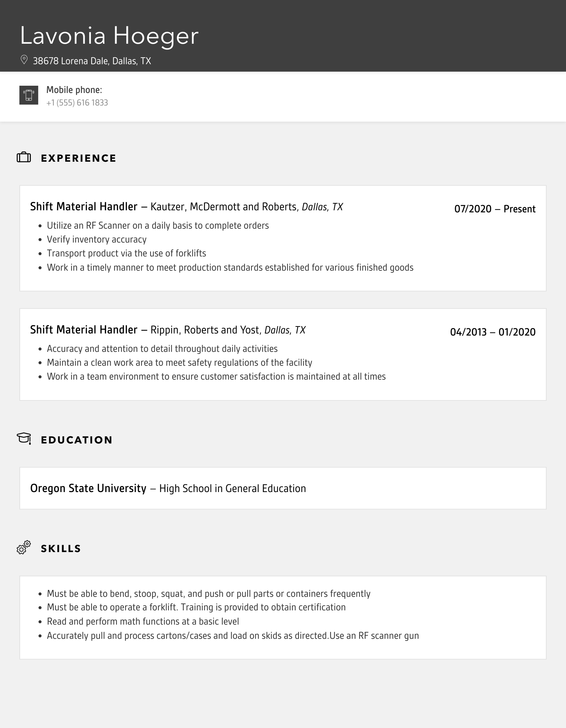Click the Skills section heading
This screenshot has width=566, height=728.
point(61,549)
